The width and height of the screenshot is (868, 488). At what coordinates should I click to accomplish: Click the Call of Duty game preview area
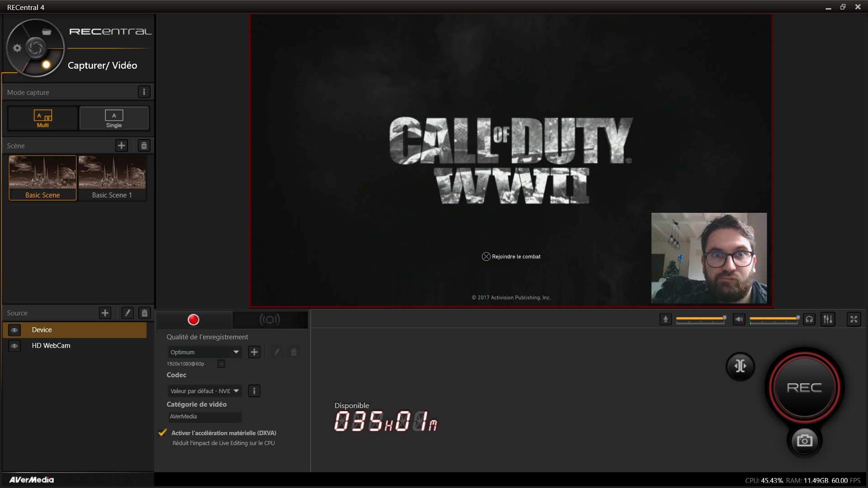(511, 160)
